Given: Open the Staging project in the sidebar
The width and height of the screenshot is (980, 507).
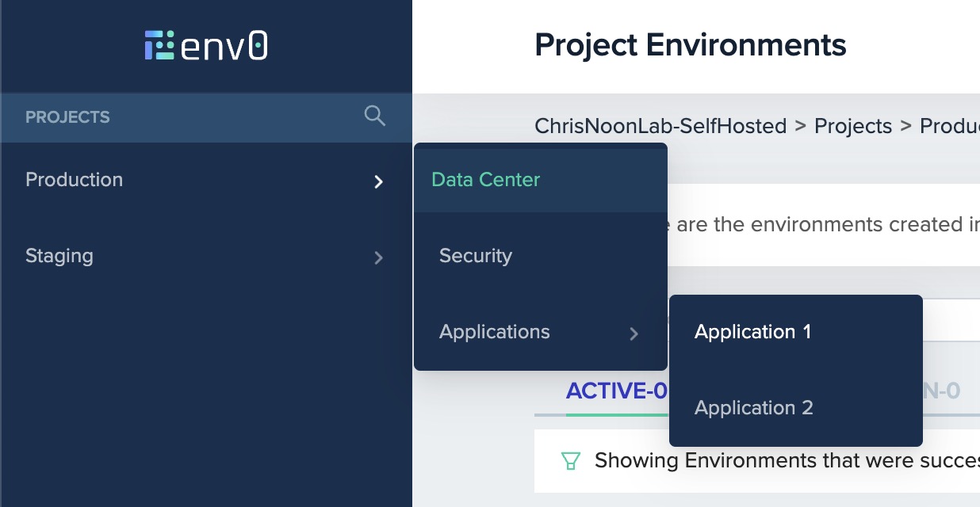Looking at the screenshot, I should coord(59,255).
